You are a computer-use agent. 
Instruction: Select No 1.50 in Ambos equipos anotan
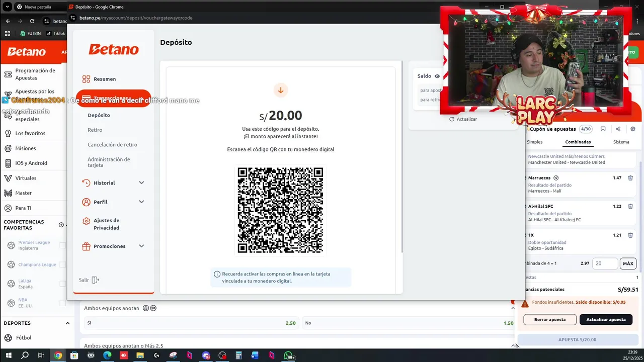click(409, 323)
